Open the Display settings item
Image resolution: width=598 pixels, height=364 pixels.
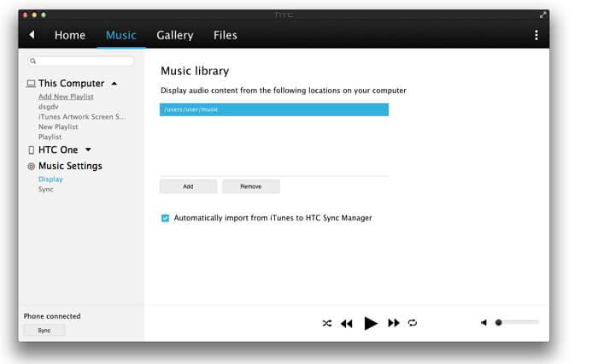[50, 179]
